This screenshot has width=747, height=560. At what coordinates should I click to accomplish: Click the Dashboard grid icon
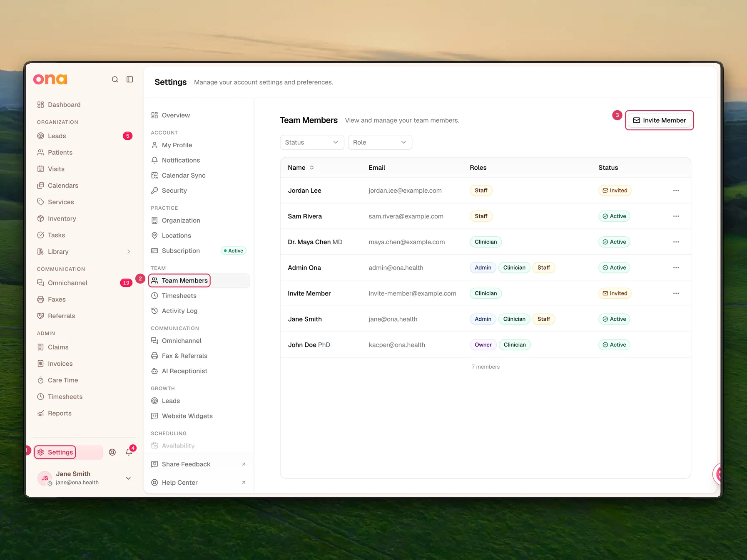(x=40, y=105)
